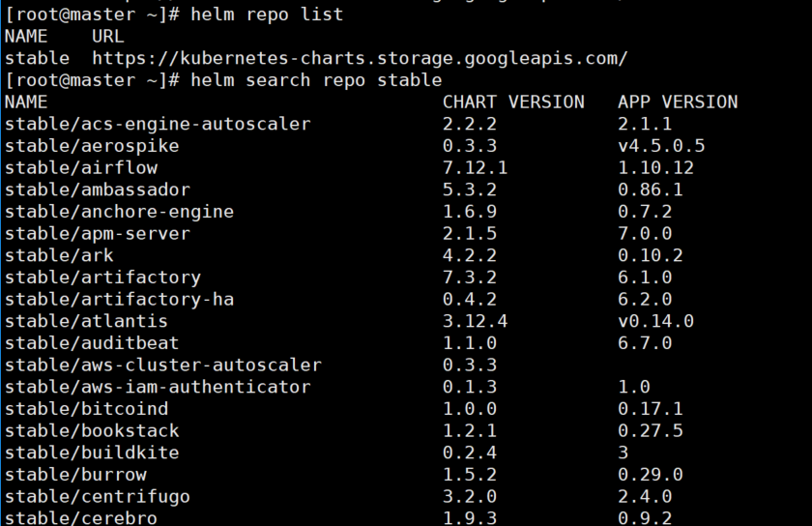The width and height of the screenshot is (812, 526).
Task: Click app version 3 of buildkite
Action: [x=623, y=453]
